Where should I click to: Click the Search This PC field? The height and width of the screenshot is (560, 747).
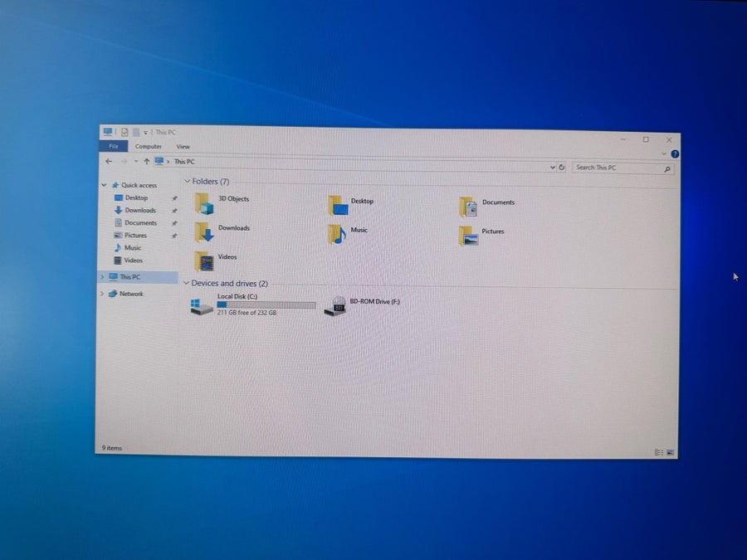point(622,168)
